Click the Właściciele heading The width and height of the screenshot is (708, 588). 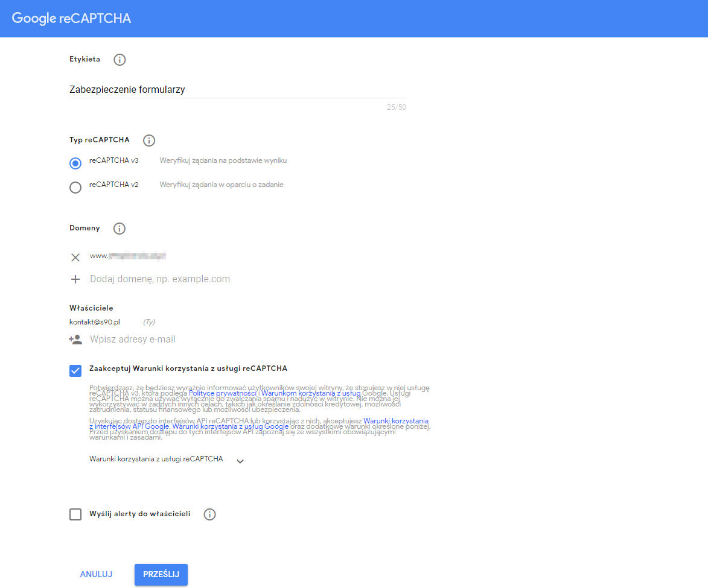point(91,308)
